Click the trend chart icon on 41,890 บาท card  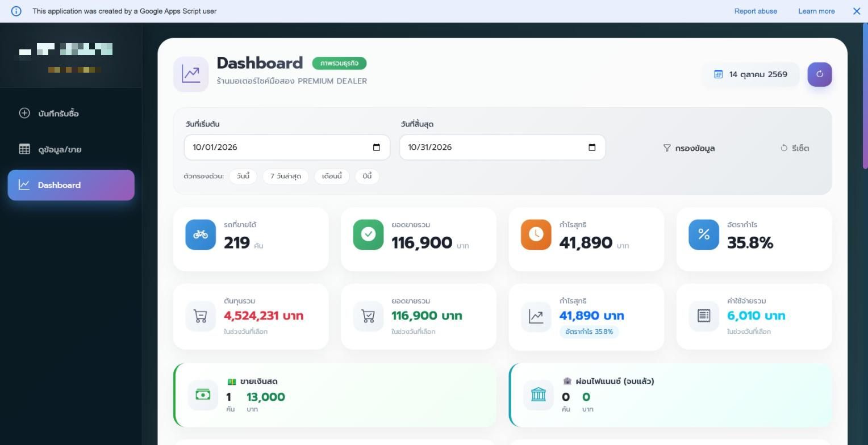coord(536,316)
